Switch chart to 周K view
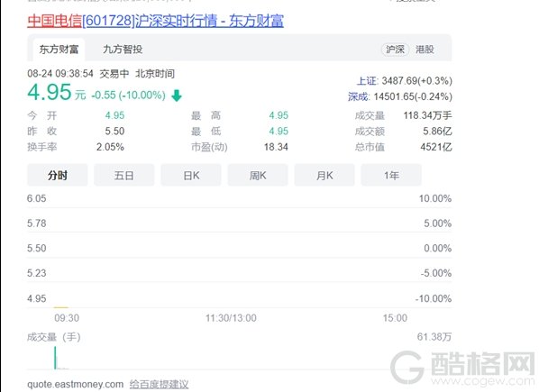The height and width of the screenshot is (392, 539). (x=258, y=175)
